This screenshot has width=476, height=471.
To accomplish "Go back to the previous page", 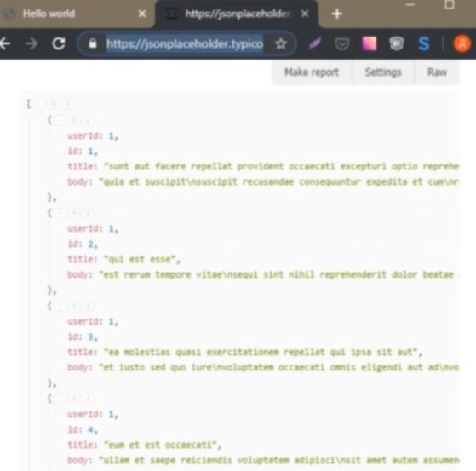I will [x=5, y=44].
